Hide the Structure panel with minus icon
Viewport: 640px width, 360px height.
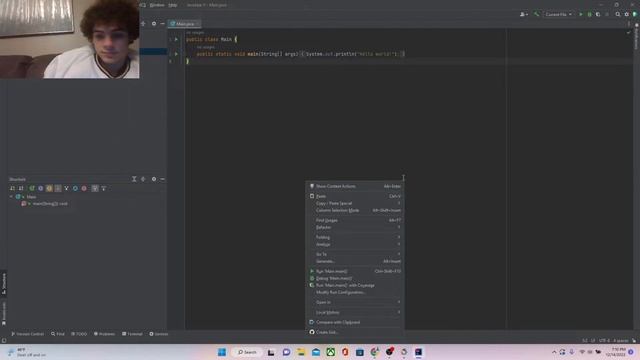[162, 179]
